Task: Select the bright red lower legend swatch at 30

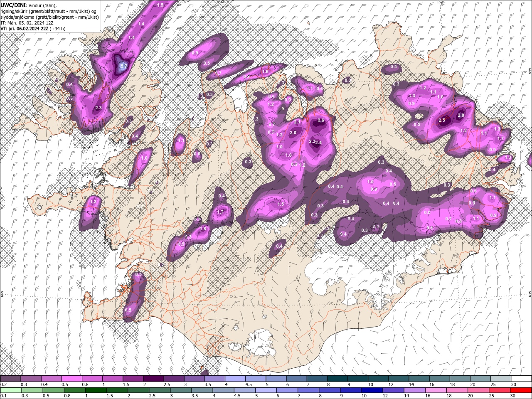Action: pyautogui.click(x=521, y=390)
